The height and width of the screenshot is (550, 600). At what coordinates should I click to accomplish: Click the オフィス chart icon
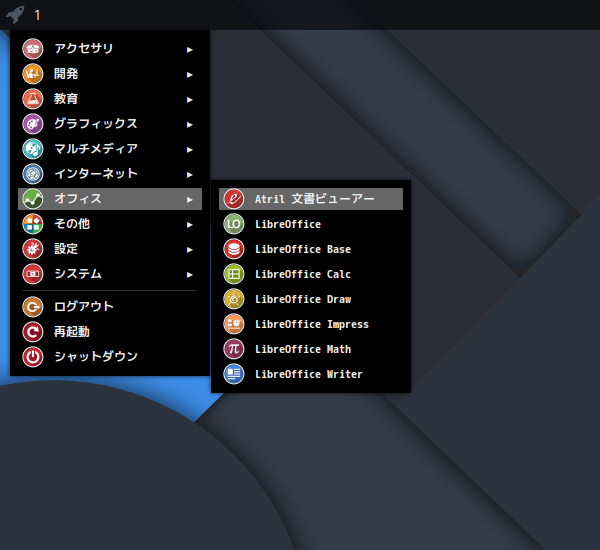coord(33,199)
